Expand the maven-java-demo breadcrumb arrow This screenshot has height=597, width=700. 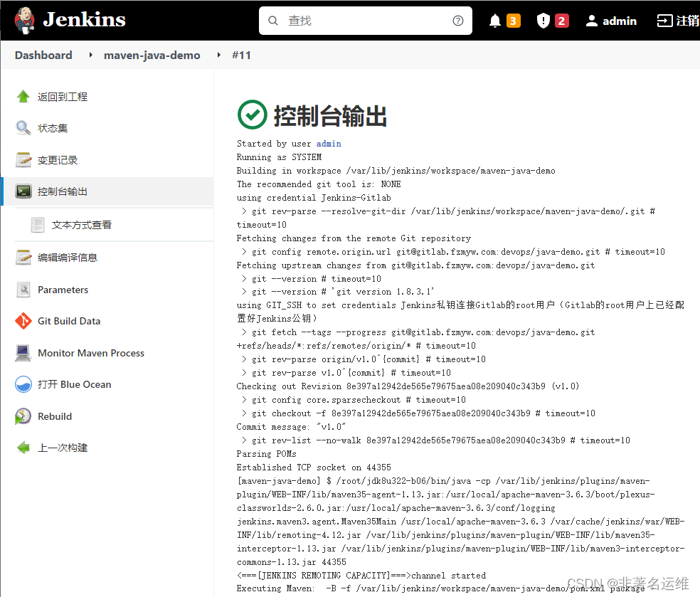tap(219, 55)
